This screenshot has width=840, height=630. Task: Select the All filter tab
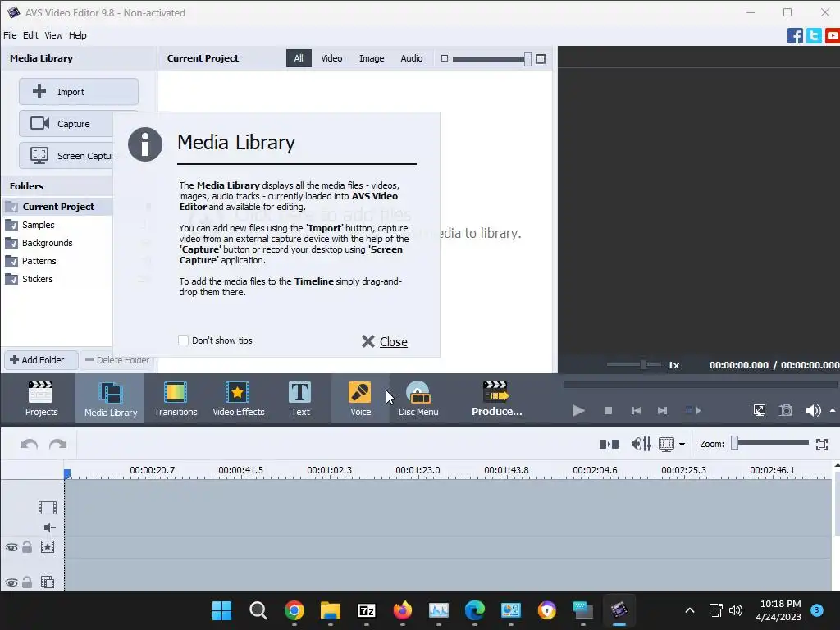[299, 58]
